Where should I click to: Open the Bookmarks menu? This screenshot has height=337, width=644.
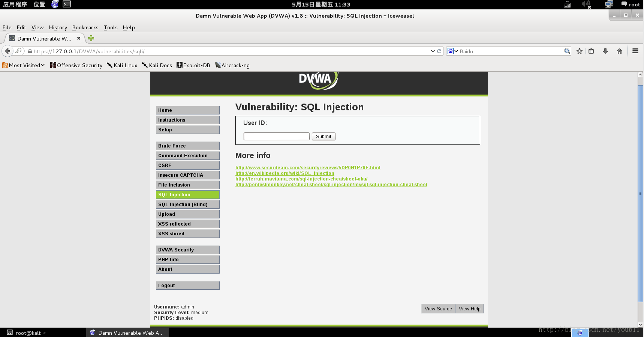[x=85, y=27]
